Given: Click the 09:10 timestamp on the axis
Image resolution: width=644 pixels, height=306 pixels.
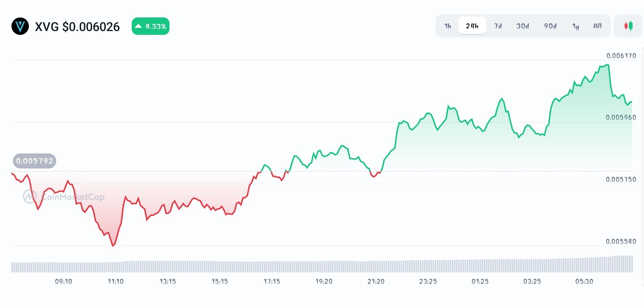Looking at the screenshot, I should pyautogui.click(x=63, y=281).
